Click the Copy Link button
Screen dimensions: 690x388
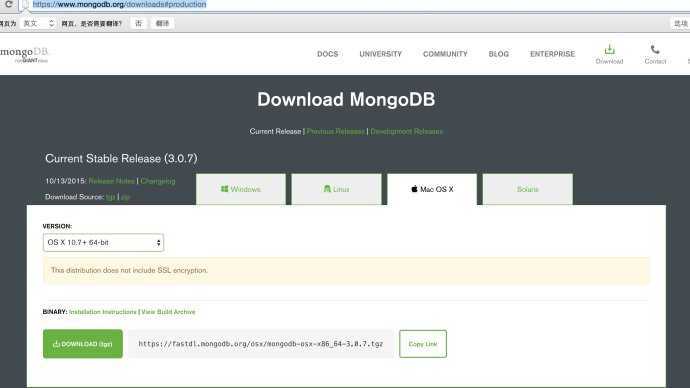click(423, 344)
